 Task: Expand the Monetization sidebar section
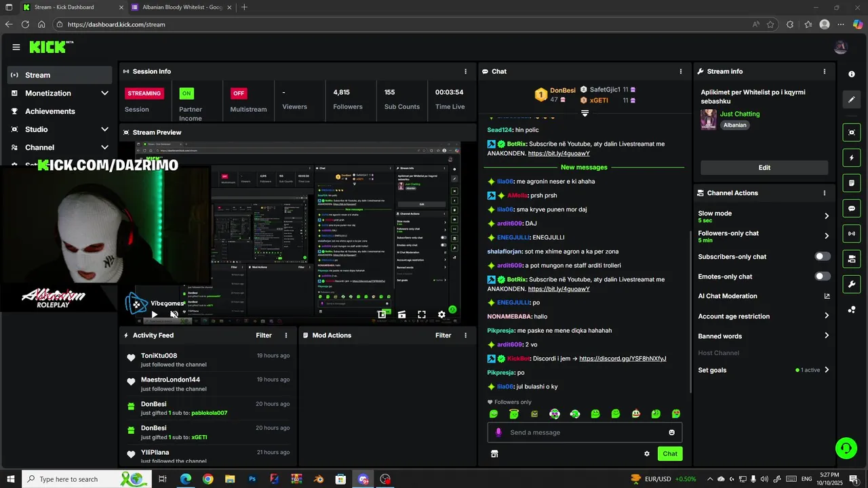pos(104,94)
